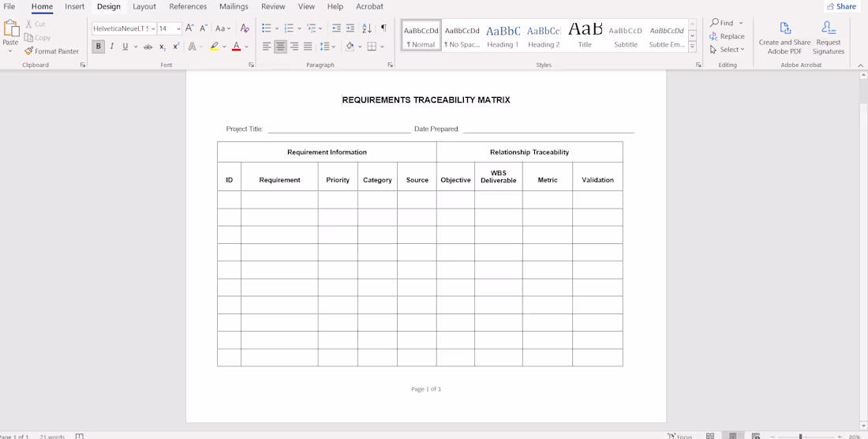868x439 pixels.
Task: Toggle Underline formatting
Action: [125, 47]
